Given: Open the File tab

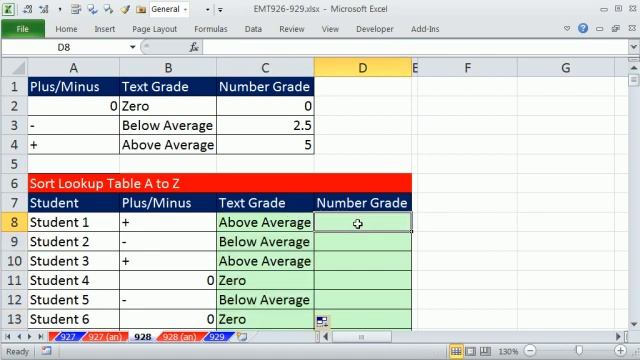Looking at the screenshot, I should pyautogui.click(x=23, y=29).
